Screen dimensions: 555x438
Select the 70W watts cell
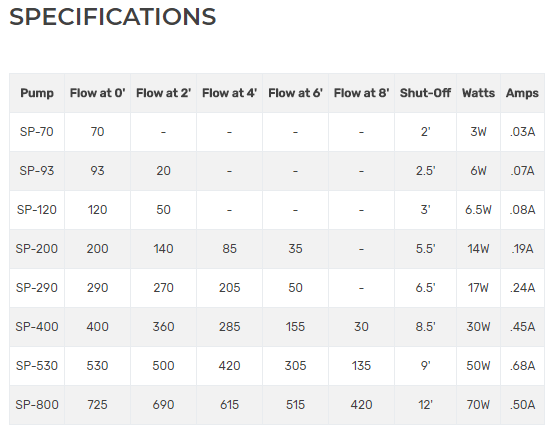tap(478, 405)
